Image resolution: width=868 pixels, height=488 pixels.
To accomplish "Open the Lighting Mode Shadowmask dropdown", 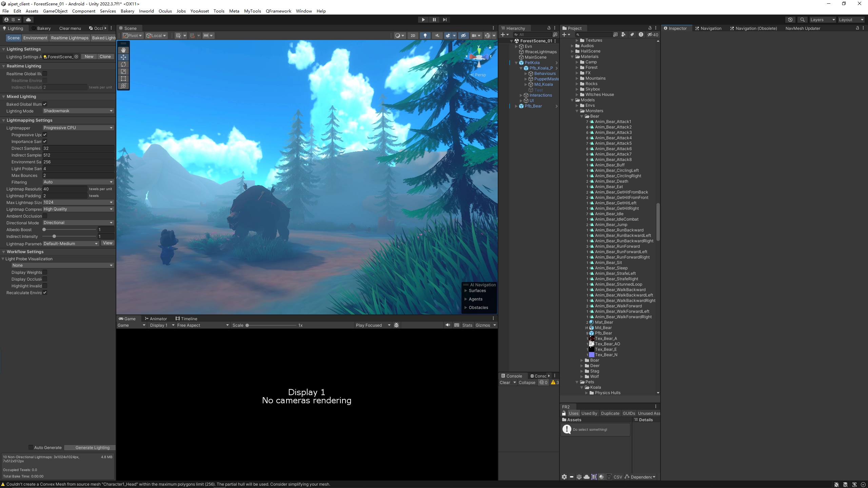I will [78, 111].
